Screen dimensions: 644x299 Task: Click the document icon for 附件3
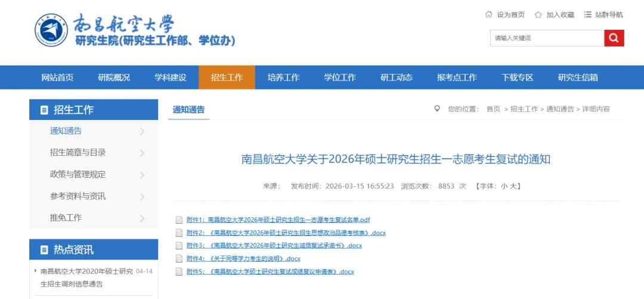(x=179, y=245)
